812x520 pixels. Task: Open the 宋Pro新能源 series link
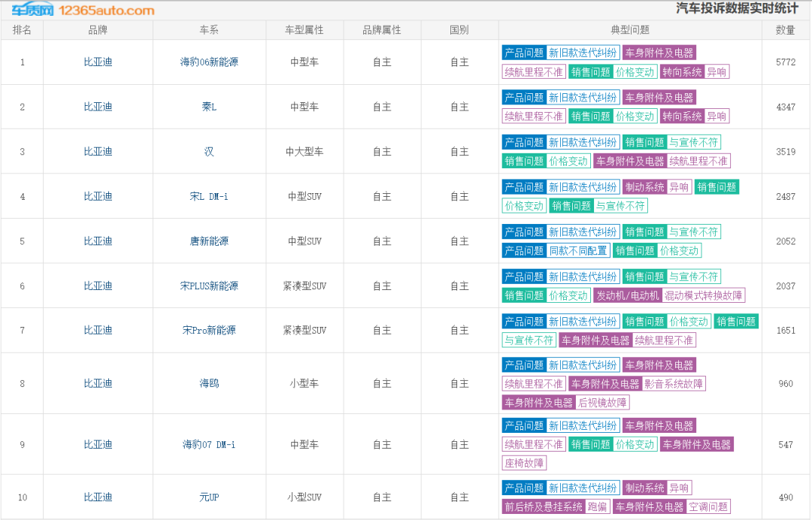(x=209, y=330)
